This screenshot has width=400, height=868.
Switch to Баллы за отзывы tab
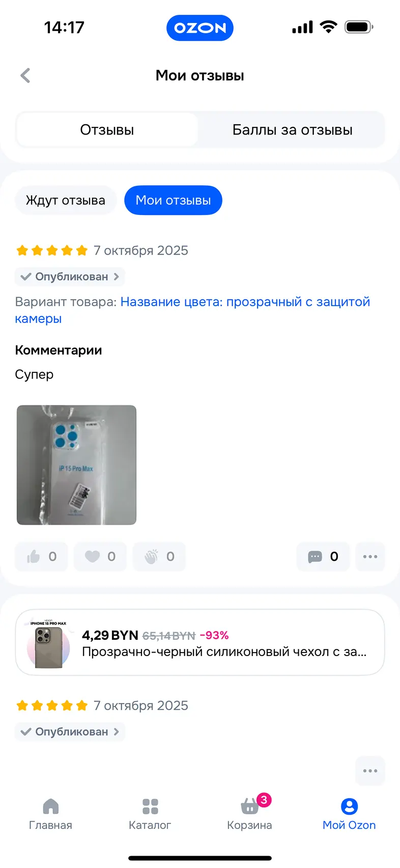(292, 130)
